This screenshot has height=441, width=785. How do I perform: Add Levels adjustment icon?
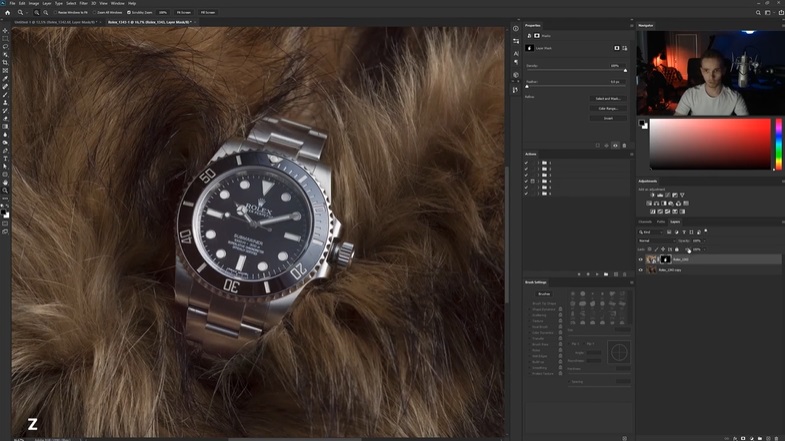coord(660,195)
